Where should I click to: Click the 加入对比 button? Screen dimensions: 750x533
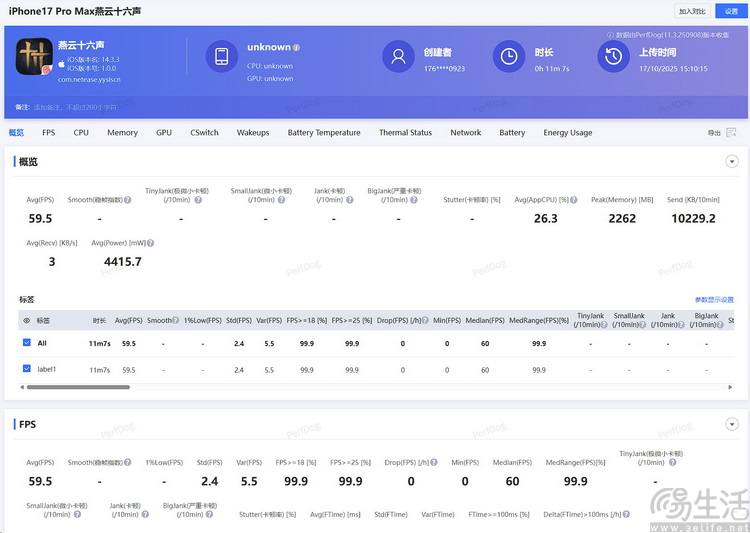(x=692, y=11)
